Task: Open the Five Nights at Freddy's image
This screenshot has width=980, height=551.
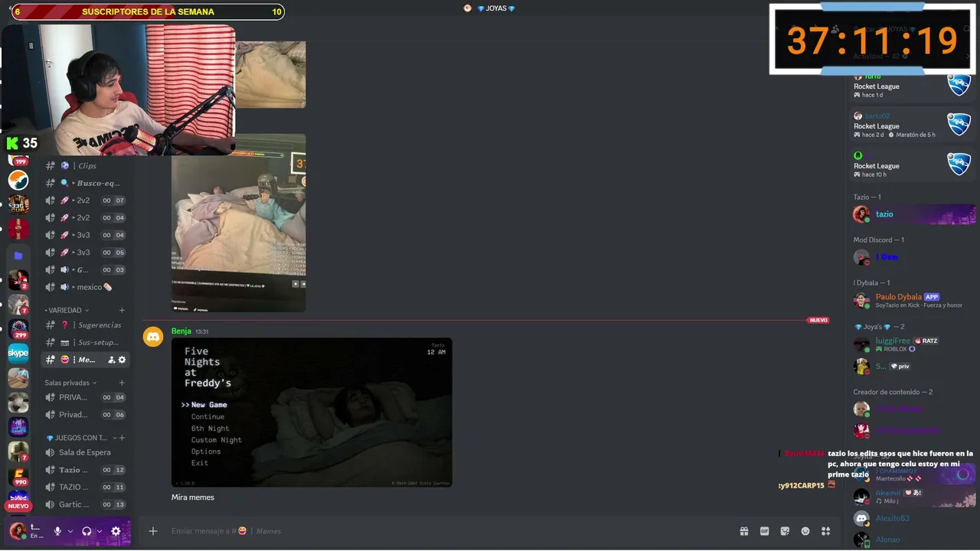Action: coord(312,412)
